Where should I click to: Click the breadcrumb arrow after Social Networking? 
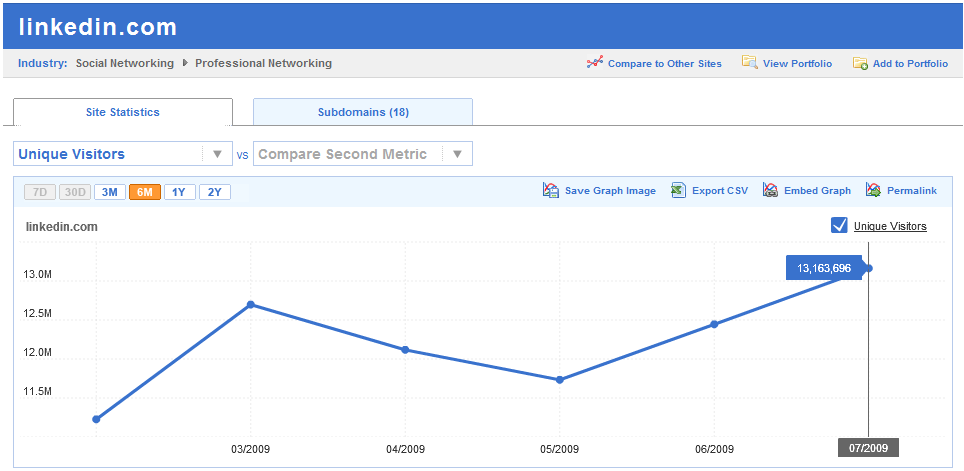click(x=184, y=63)
